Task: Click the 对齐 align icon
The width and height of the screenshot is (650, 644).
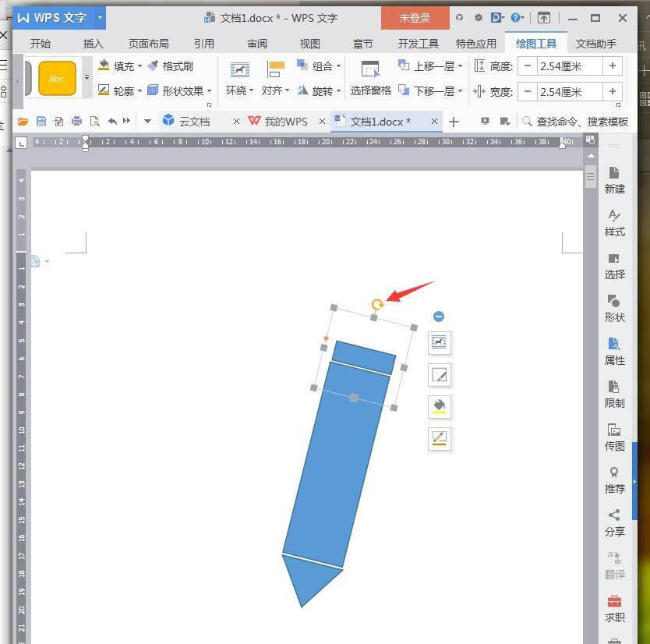Action: 275,69
